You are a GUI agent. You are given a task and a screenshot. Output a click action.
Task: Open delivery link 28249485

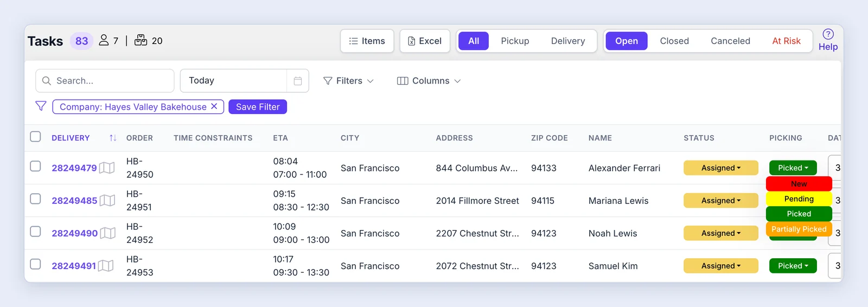(x=74, y=201)
